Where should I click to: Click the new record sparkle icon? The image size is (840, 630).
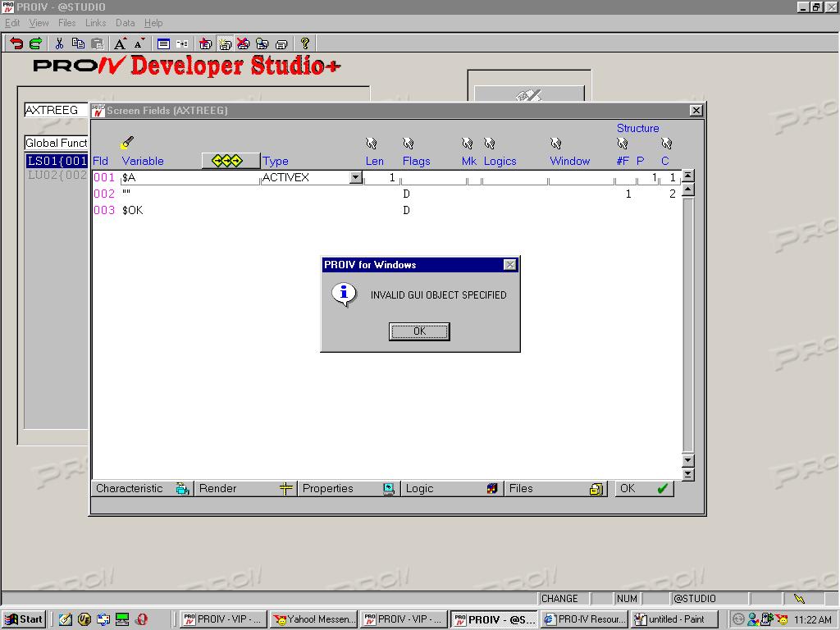[x=225, y=44]
